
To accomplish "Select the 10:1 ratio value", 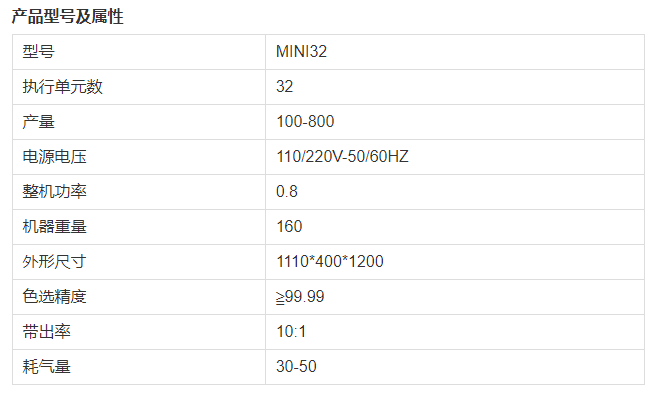I will (x=291, y=332).
